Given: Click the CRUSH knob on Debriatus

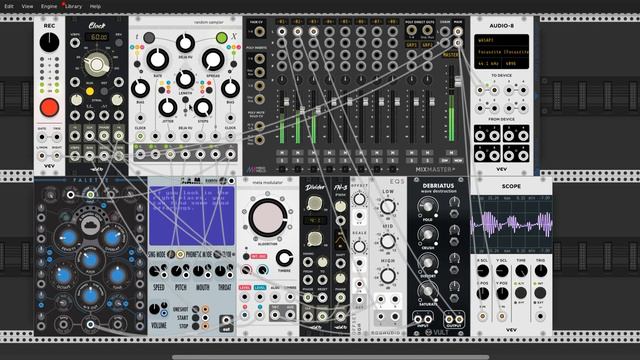Looking at the screenshot, I should click(427, 234).
